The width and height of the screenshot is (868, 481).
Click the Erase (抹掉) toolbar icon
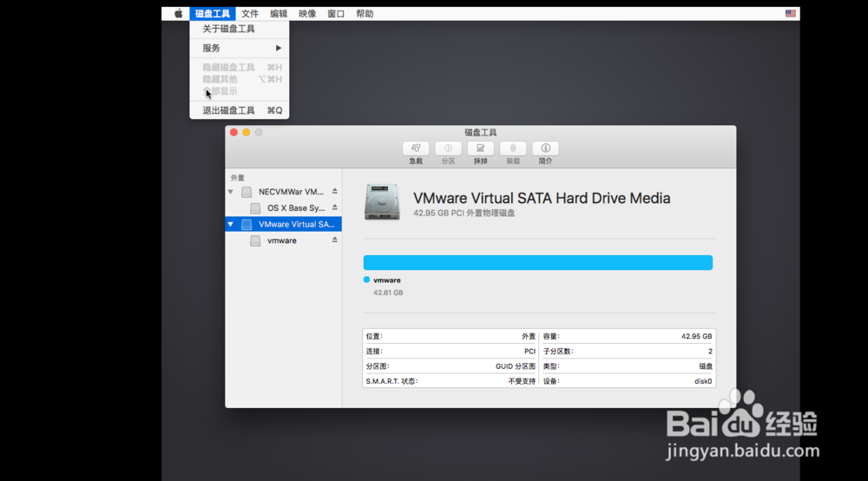481,148
